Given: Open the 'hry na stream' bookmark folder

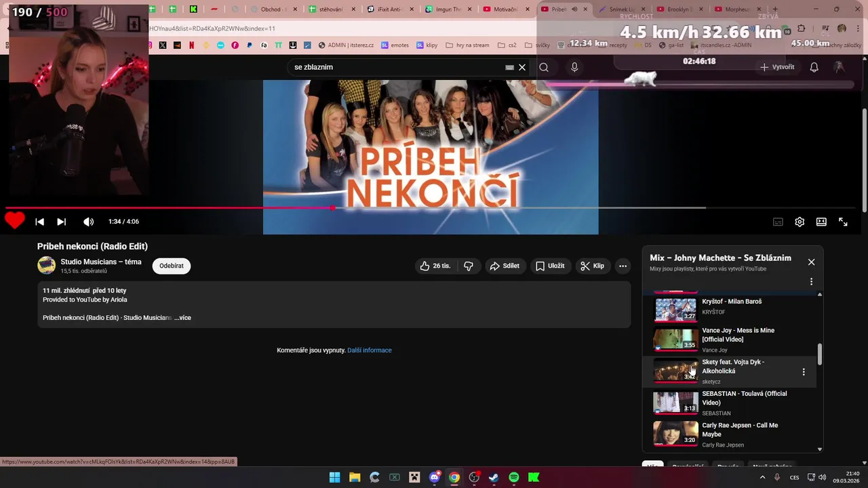Looking at the screenshot, I should pos(467,45).
